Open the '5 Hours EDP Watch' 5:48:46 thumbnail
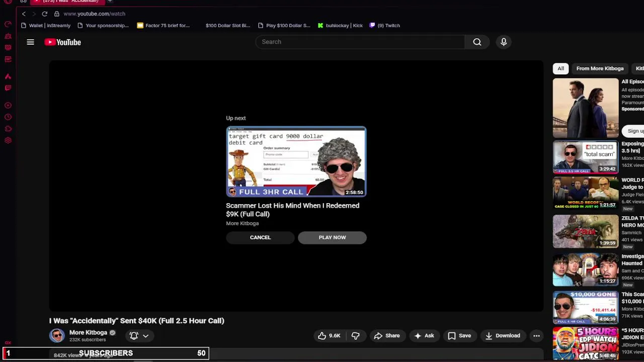The image size is (644, 362). pyautogui.click(x=586, y=343)
